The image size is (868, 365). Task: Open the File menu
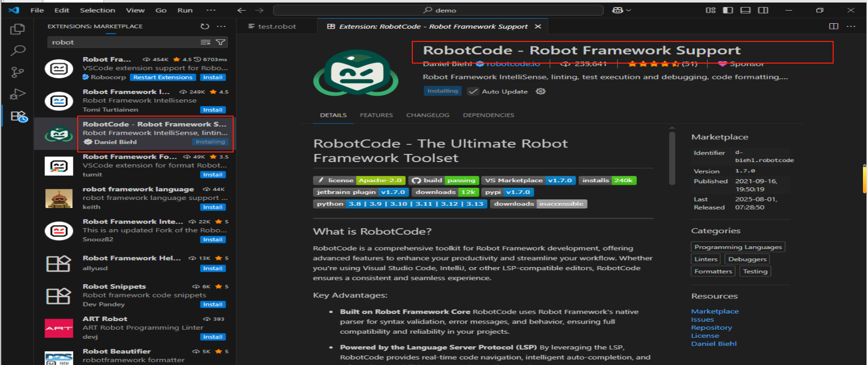(37, 10)
